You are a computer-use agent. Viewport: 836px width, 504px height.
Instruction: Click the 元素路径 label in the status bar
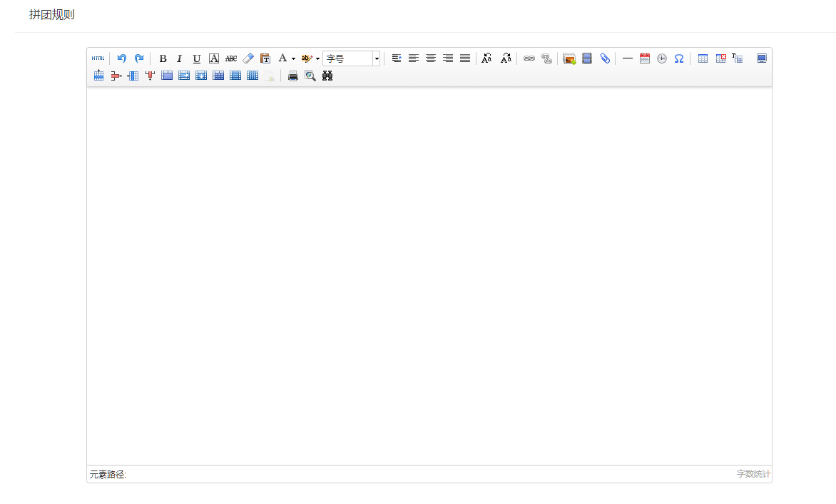tap(108, 474)
